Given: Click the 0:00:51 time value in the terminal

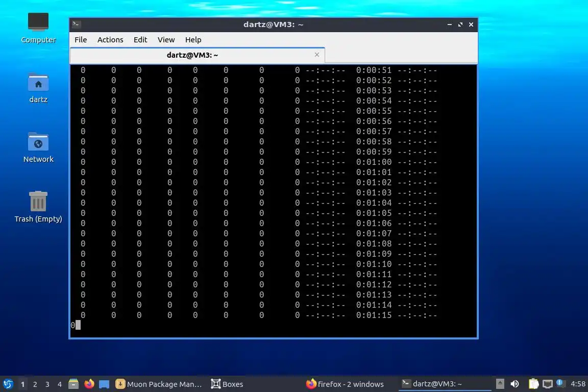Looking at the screenshot, I should (x=374, y=70).
